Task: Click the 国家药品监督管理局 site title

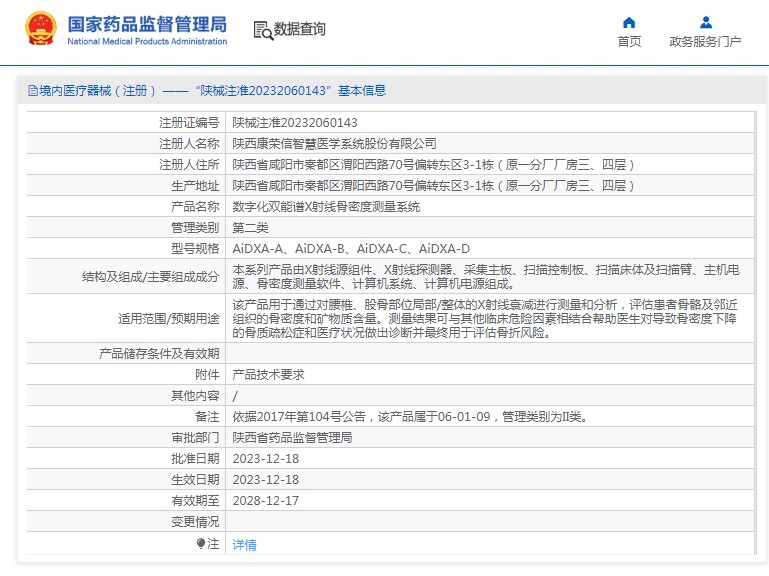Action: point(147,24)
